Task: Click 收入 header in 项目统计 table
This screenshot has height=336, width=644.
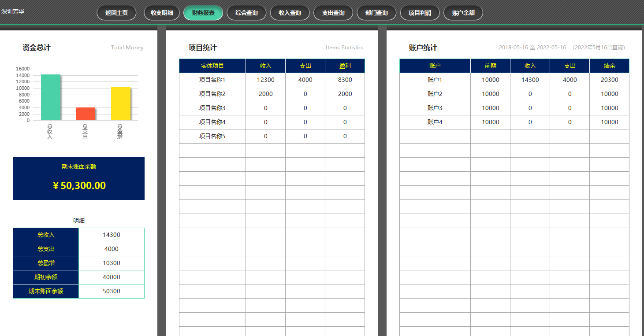Action: (x=266, y=66)
